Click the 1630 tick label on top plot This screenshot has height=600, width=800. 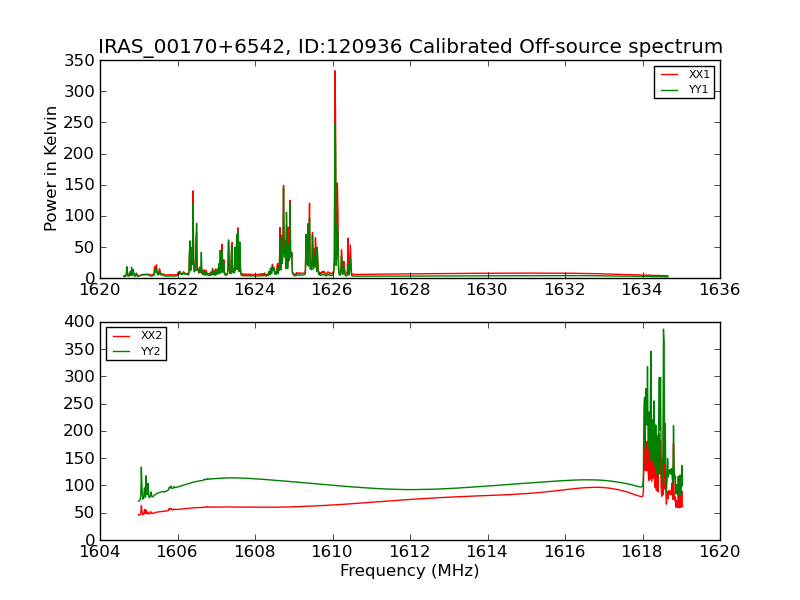tap(487, 290)
